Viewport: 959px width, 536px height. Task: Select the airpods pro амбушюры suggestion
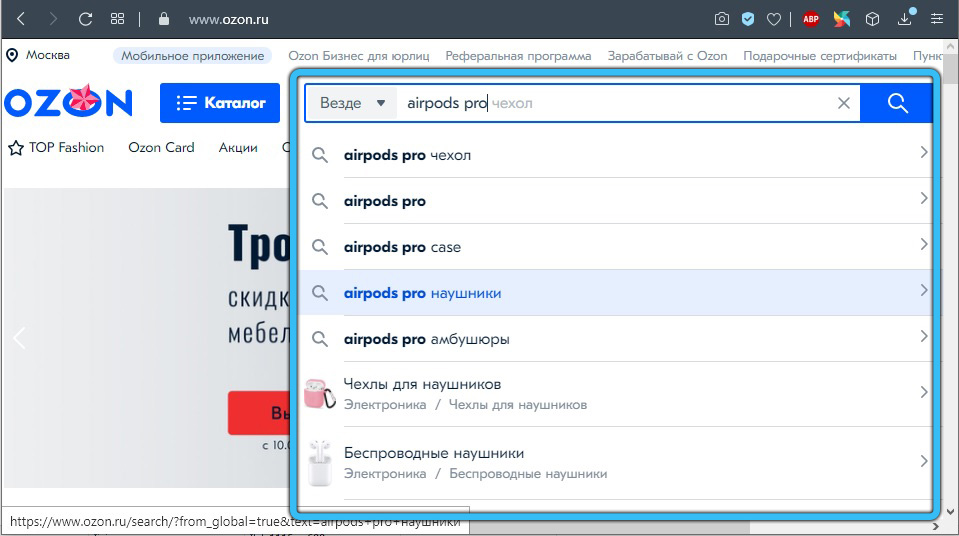[426, 339]
